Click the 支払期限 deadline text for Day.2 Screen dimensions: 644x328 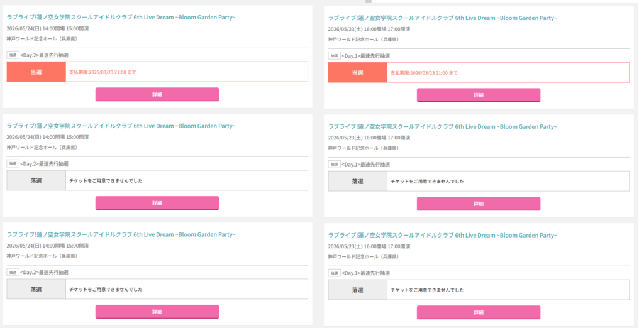pos(103,72)
